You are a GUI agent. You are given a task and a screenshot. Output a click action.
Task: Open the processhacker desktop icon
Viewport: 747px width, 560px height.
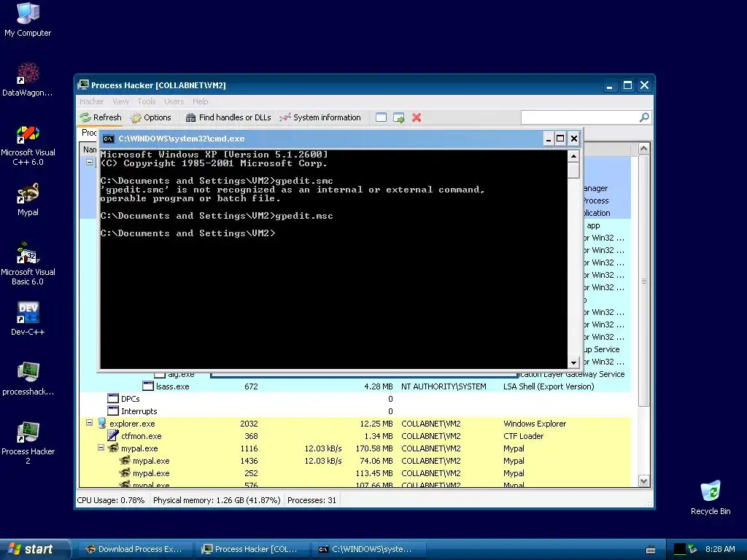point(28,378)
